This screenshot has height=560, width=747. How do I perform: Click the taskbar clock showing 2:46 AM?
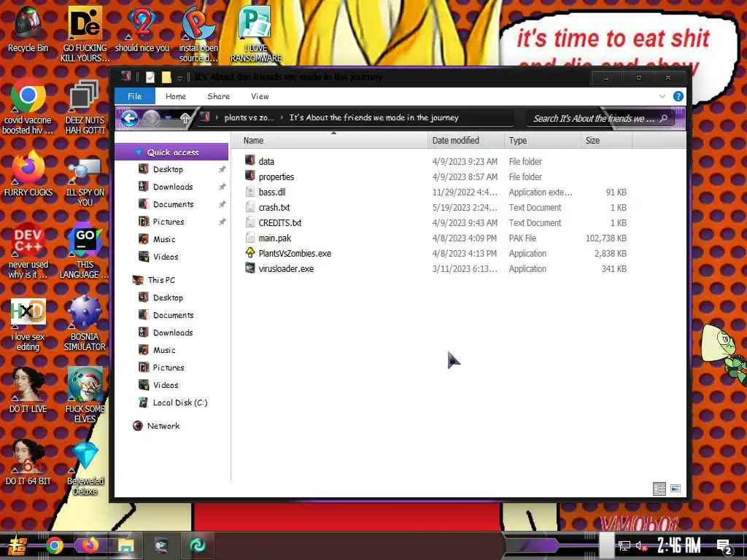click(x=678, y=545)
